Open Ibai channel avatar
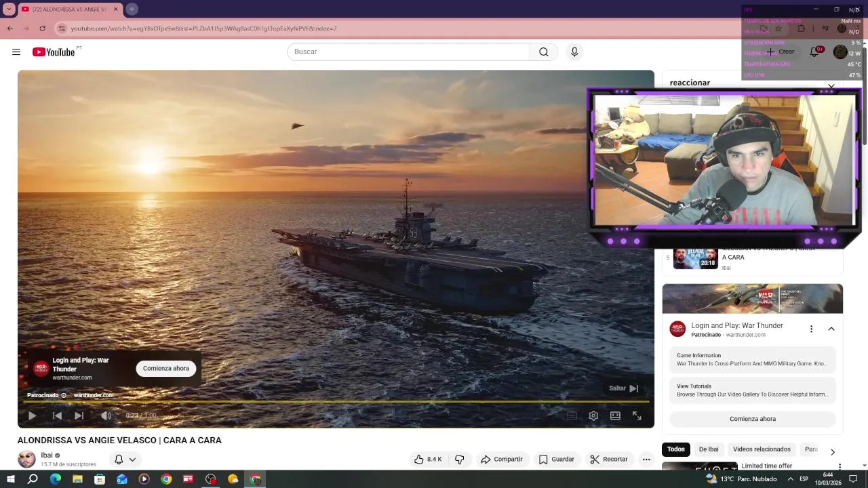868x488 pixels. 26,459
